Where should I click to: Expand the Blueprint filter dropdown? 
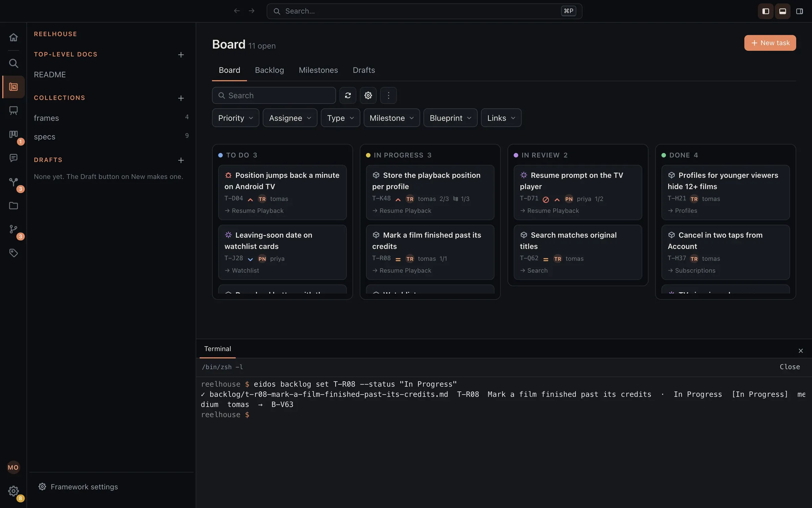point(450,118)
